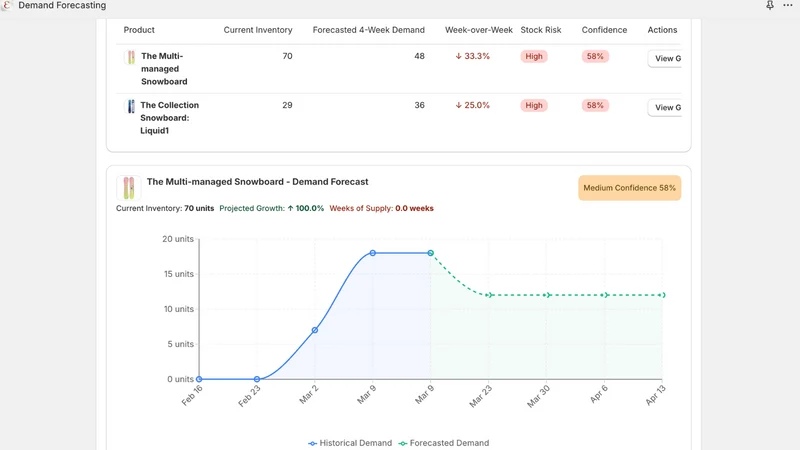
Task: Click The Collection Snowboard: Liquid1 product name
Action: 169,118
